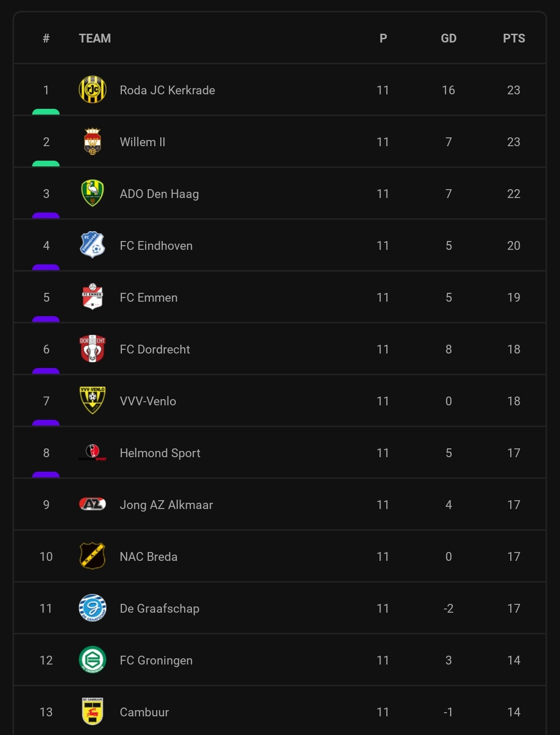Sort table by PTS column header

[514, 38]
